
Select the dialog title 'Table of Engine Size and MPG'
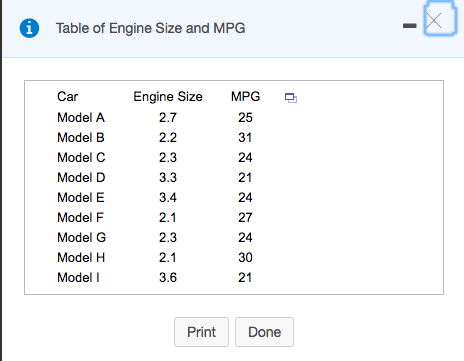pos(151,28)
